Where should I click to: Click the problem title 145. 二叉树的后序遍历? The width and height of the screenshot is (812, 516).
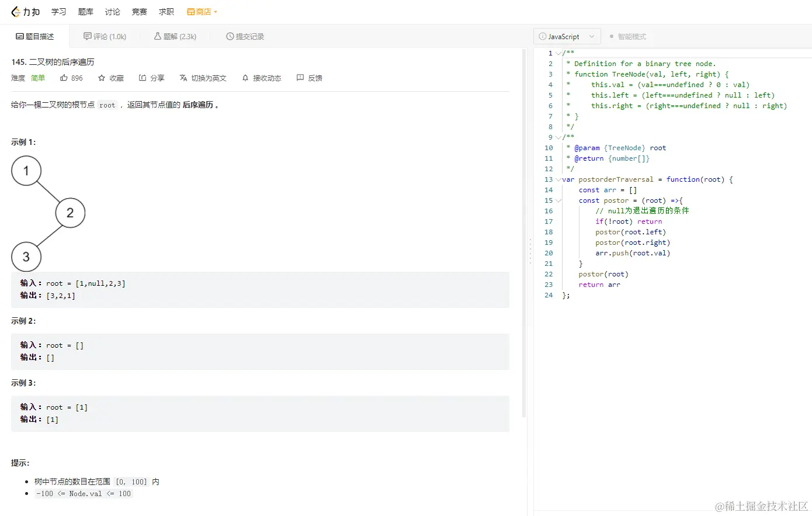pyautogui.click(x=53, y=62)
